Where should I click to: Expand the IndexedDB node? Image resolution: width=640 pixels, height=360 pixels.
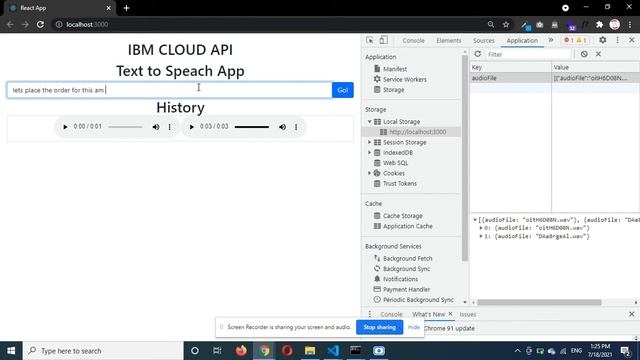coord(369,152)
